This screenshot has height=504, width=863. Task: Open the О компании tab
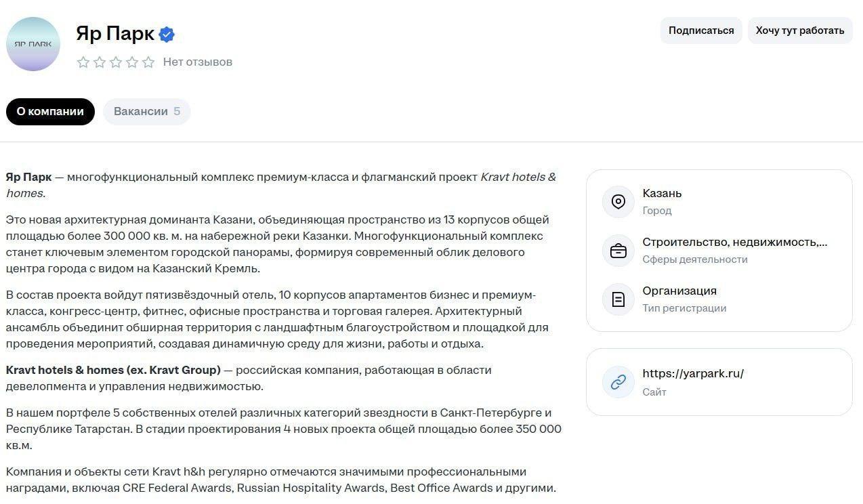click(x=50, y=112)
